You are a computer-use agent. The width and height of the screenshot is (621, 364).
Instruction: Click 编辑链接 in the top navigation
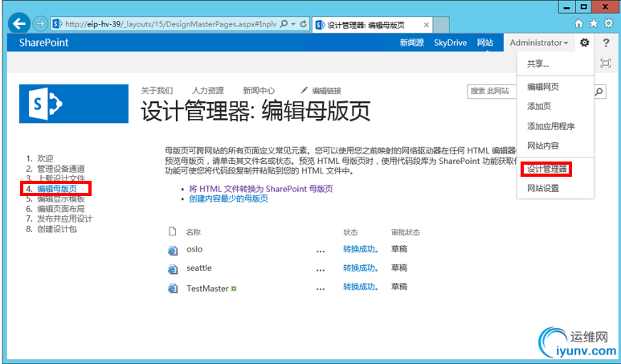coord(326,91)
